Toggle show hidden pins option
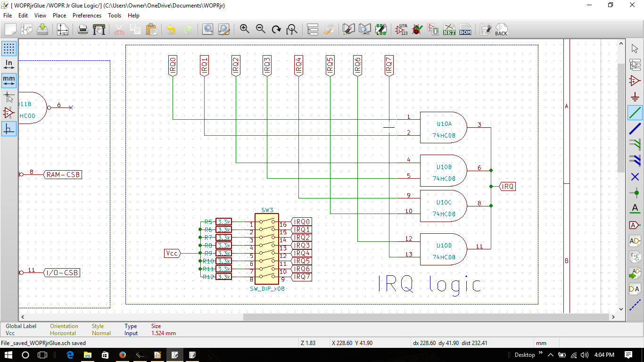Image resolution: width=644 pixels, height=362 pixels. coord(9,113)
